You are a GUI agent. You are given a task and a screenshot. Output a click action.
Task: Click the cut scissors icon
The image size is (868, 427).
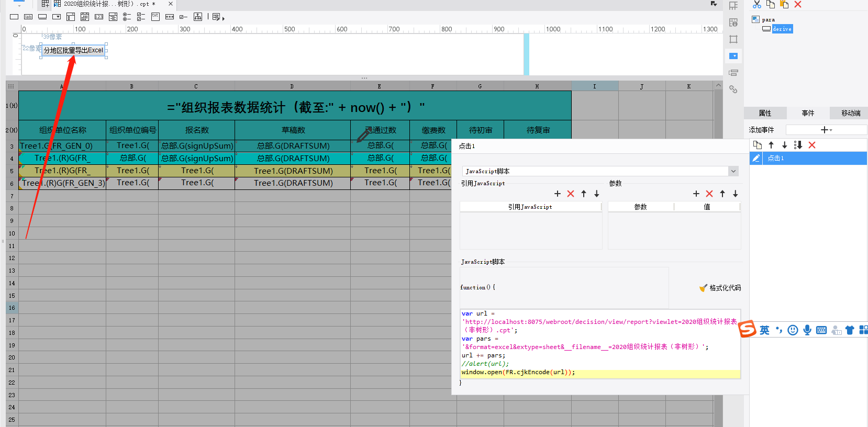pos(757,4)
